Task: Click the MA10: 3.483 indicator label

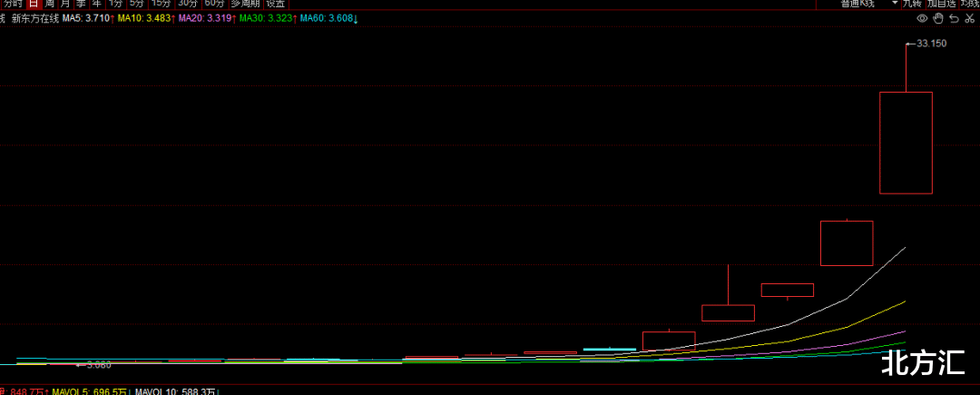Action: pos(145,19)
